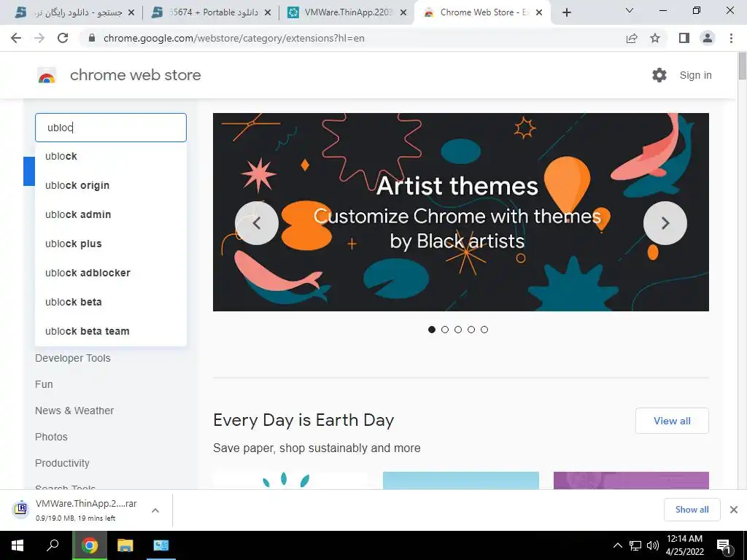Open web store settings gear

click(659, 75)
